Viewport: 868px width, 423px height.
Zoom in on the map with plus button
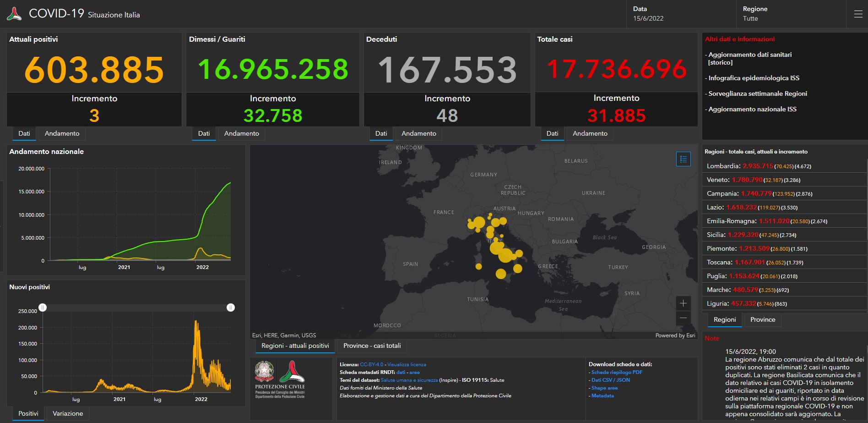(x=683, y=303)
